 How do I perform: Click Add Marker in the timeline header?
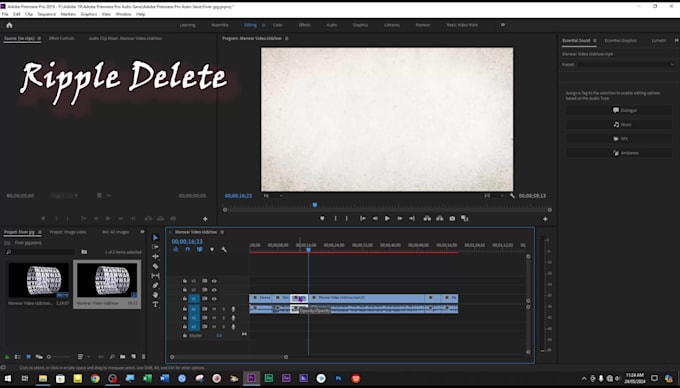212,249
